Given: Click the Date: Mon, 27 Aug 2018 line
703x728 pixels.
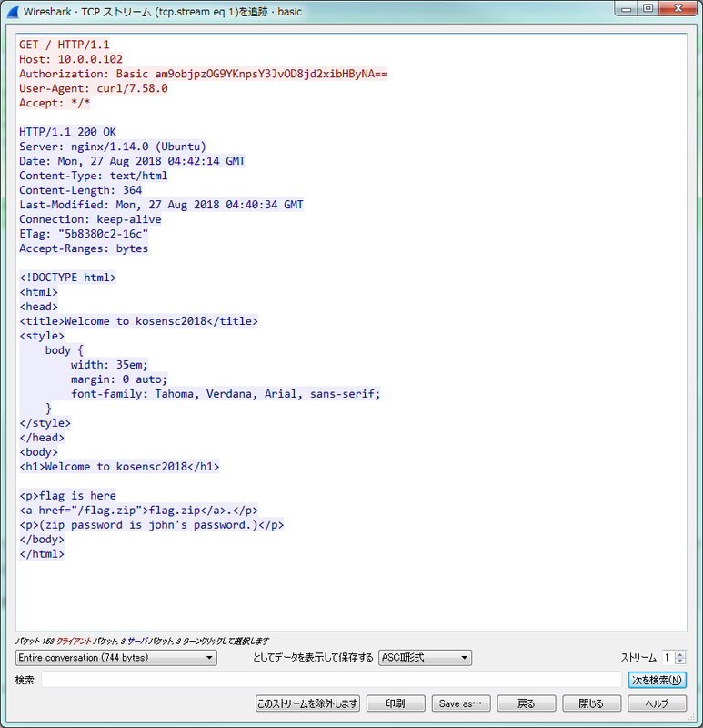Looking at the screenshot, I should pyautogui.click(x=132, y=161).
